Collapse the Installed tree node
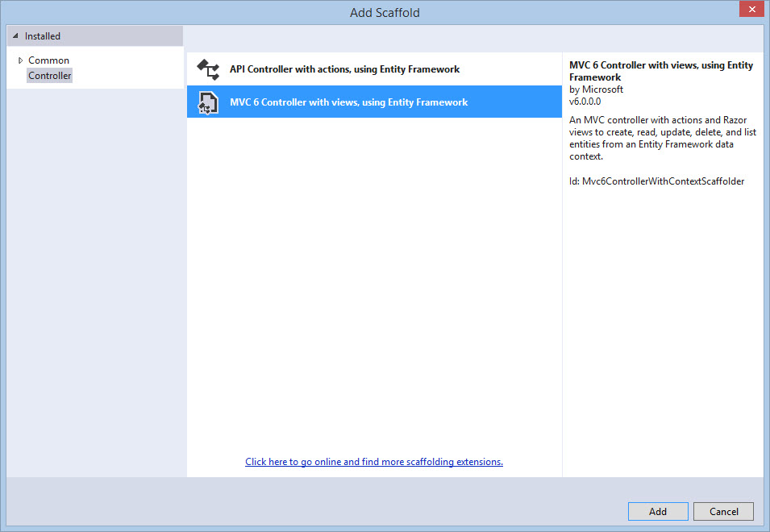This screenshot has width=770, height=532. pos(15,35)
